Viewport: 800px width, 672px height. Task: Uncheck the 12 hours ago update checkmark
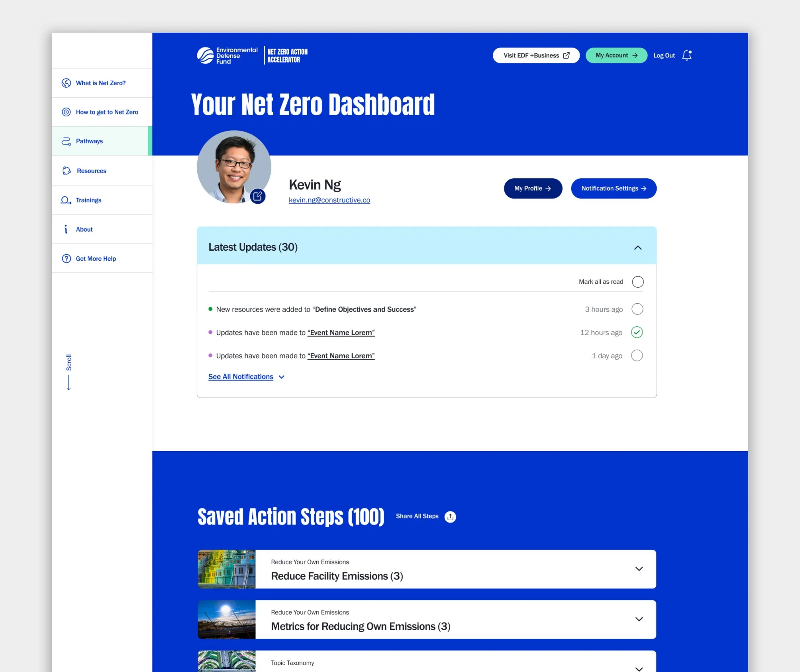click(637, 332)
